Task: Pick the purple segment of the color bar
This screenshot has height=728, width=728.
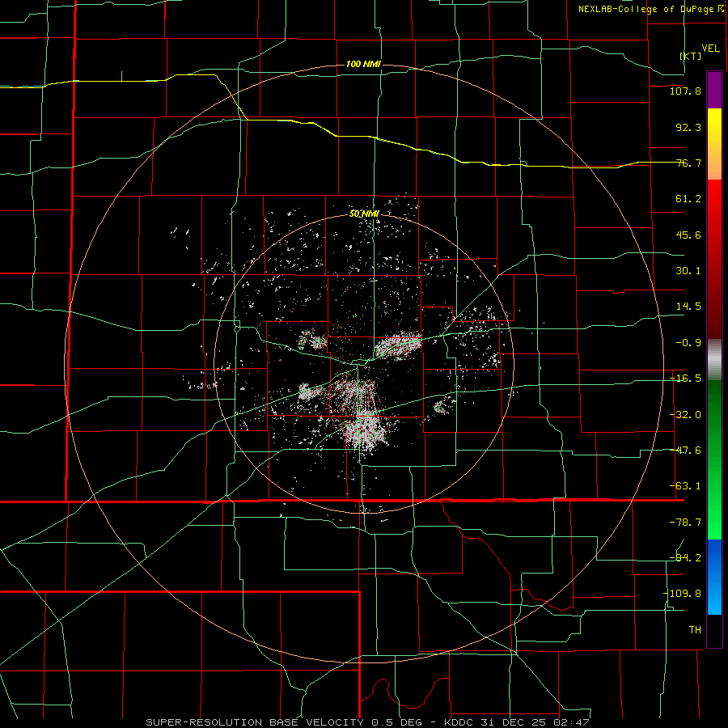Action: (714, 90)
